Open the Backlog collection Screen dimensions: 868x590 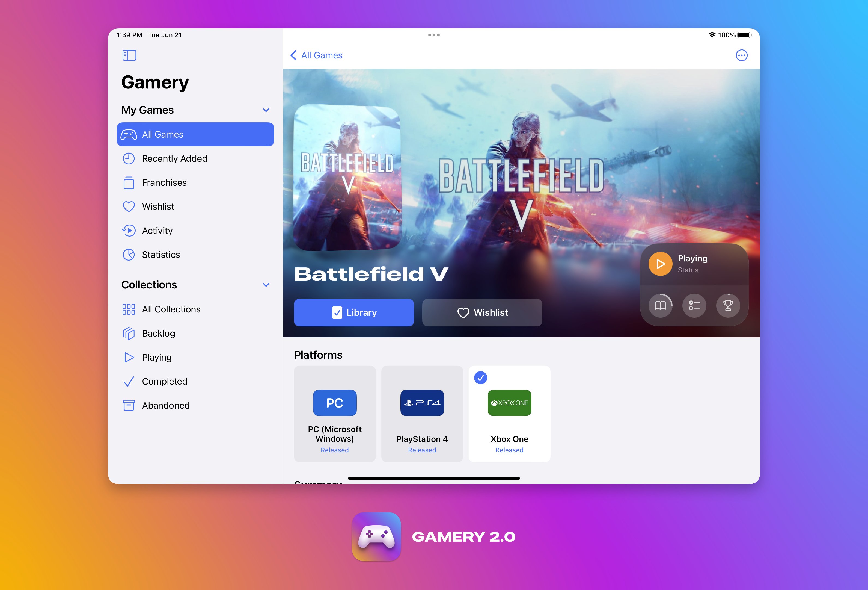tap(159, 333)
